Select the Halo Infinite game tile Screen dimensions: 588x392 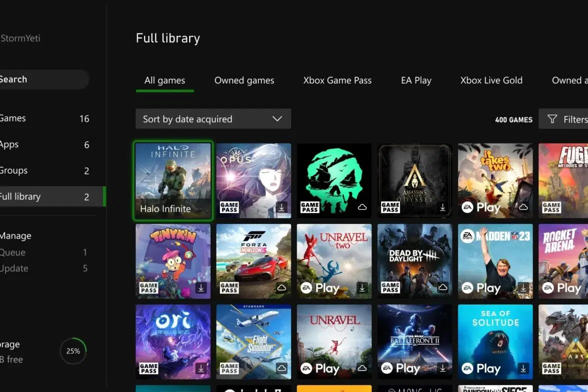coord(173,181)
